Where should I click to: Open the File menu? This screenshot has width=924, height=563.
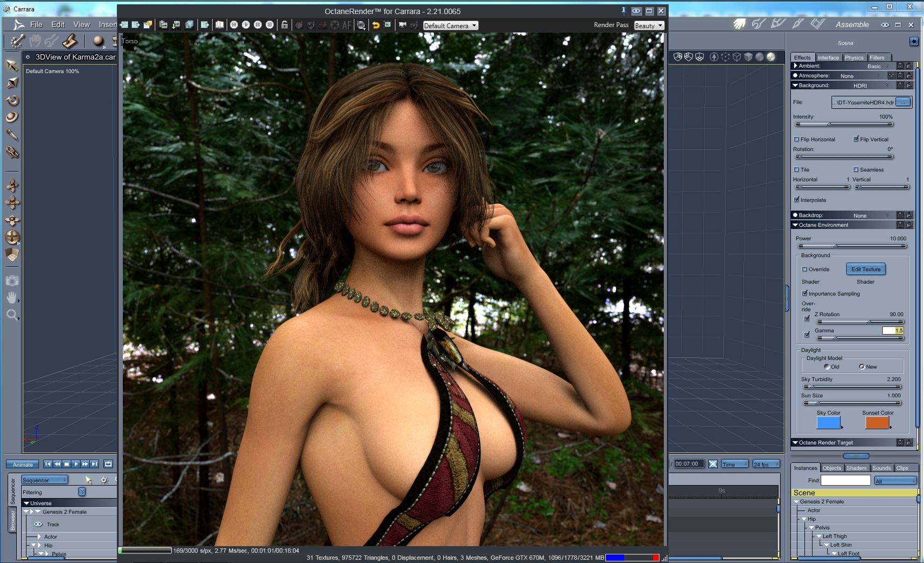pyautogui.click(x=36, y=24)
